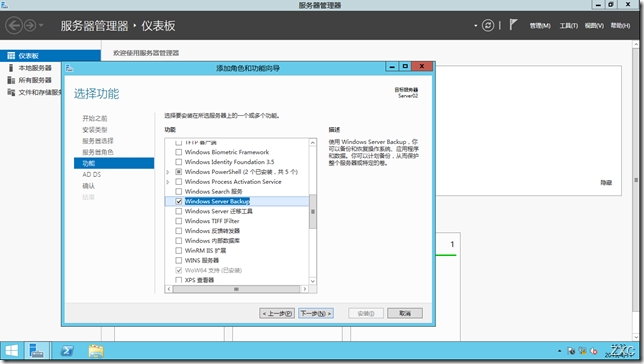
Task: Check the WinRM IIS 扩展 checkbox
Action: [x=178, y=251]
